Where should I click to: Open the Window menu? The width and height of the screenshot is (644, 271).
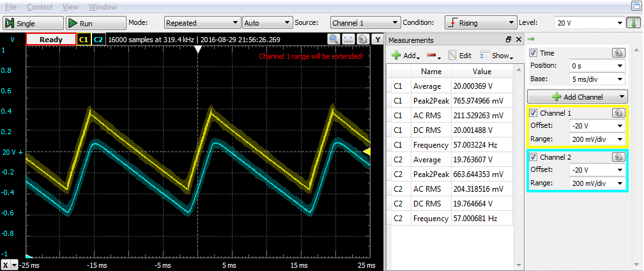103,7
